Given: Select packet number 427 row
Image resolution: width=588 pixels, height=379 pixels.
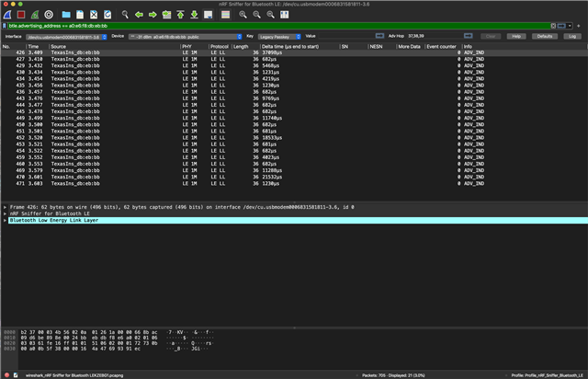Looking at the screenshot, I should [294, 60].
